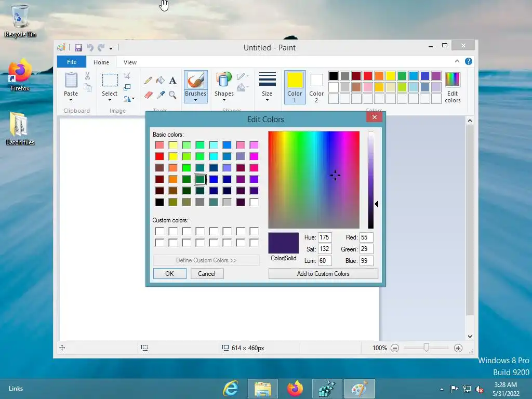The image size is (532, 399).
Task: Select Color 2 in the ribbon
Action: 316,87
